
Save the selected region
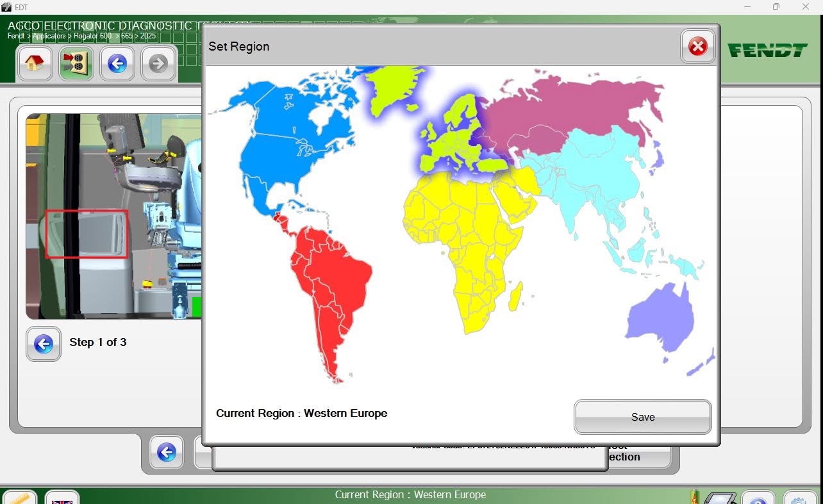(x=642, y=417)
